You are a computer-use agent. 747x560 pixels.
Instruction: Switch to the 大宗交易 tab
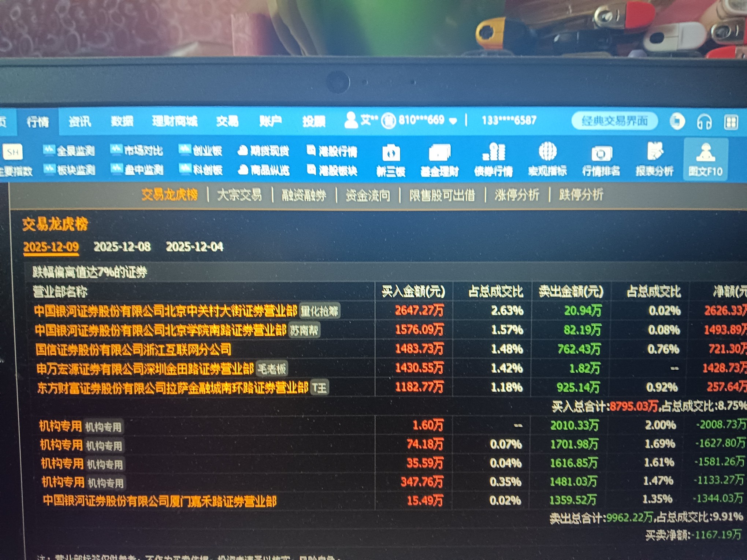click(x=239, y=195)
